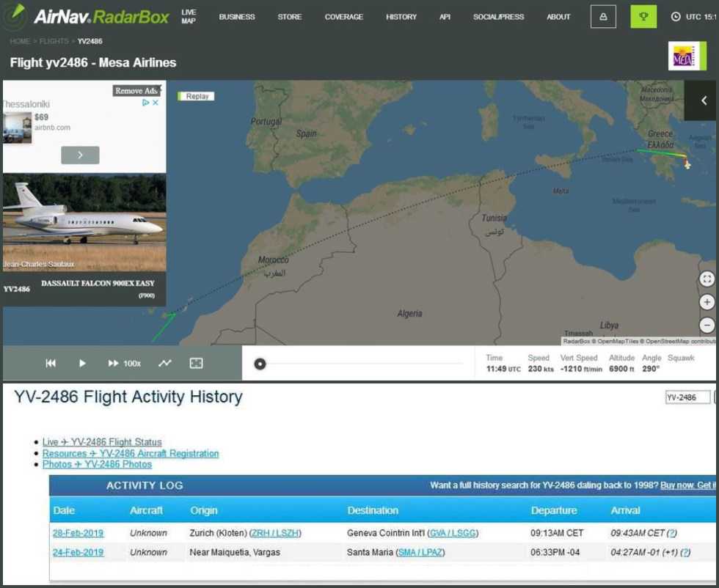
Task: Open YV-2486 Photos link
Action: (x=97, y=464)
